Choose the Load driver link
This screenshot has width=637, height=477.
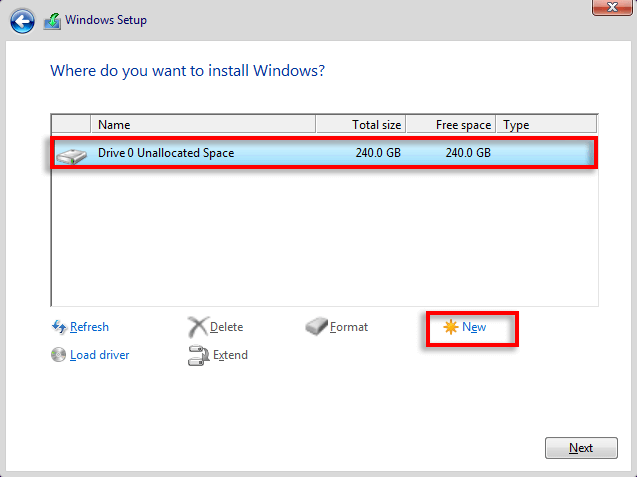(x=99, y=355)
